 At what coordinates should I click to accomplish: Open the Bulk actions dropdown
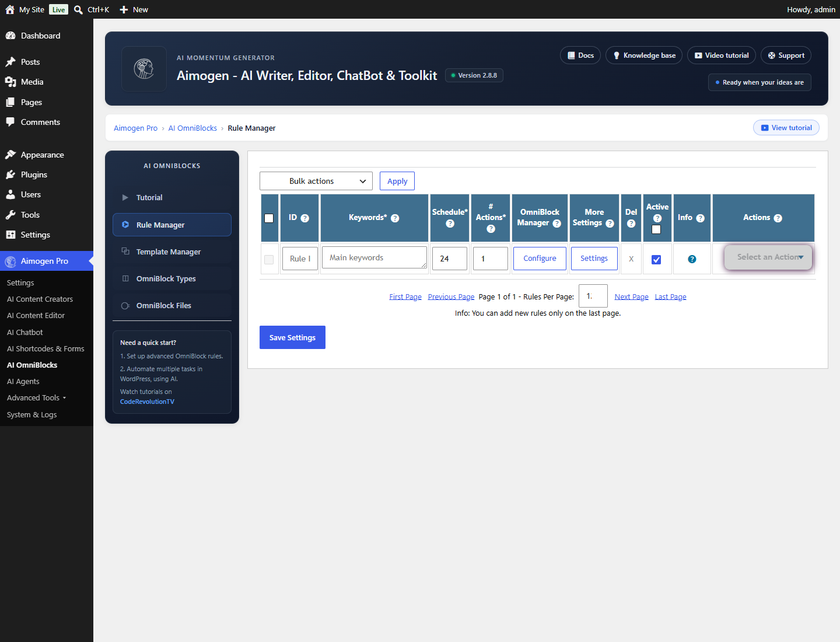pyautogui.click(x=316, y=181)
